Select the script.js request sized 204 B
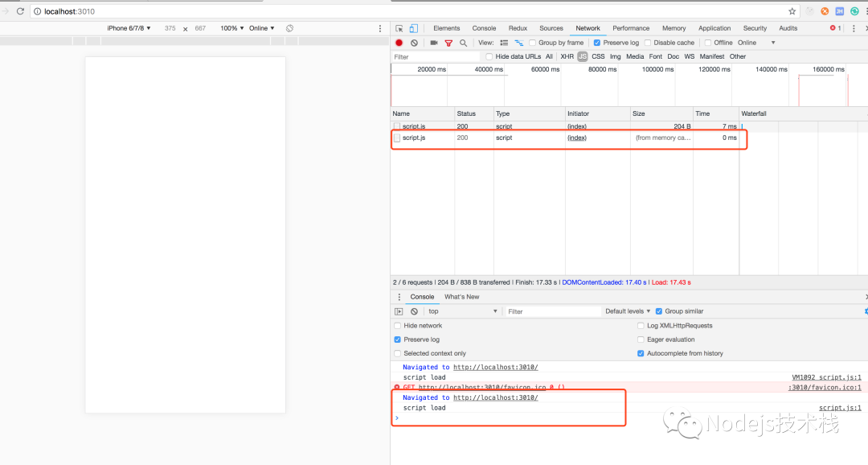Viewport: 868px width, 465px height. point(565,127)
